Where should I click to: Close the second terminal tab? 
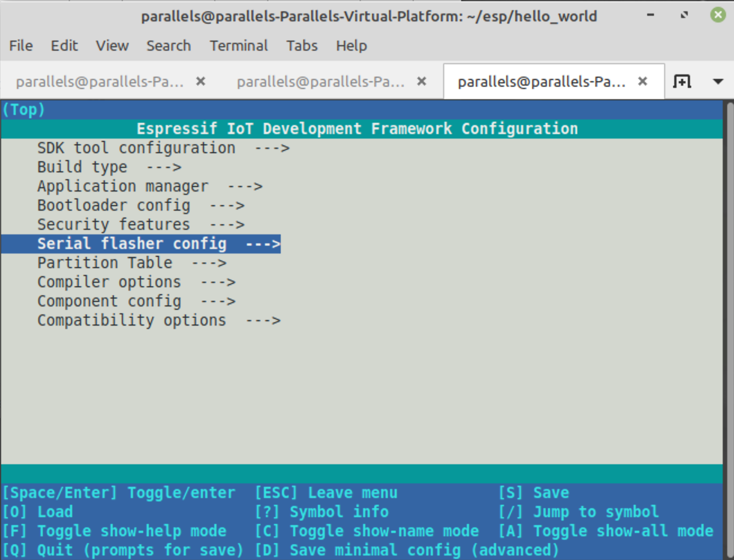click(421, 82)
